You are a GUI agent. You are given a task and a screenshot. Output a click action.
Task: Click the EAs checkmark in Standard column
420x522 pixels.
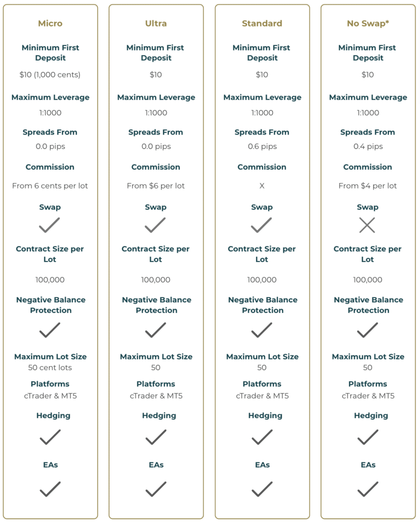pyautogui.click(x=261, y=489)
